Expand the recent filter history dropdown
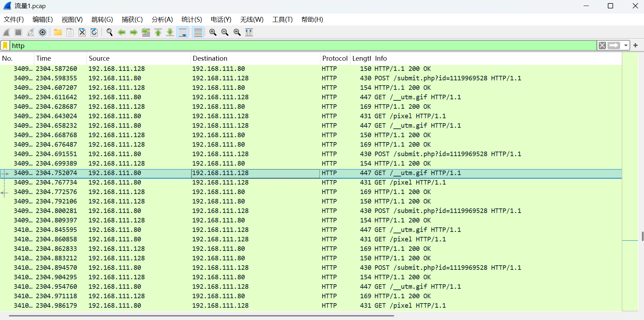The height and width of the screenshot is (320, 644). pyautogui.click(x=626, y=46)
